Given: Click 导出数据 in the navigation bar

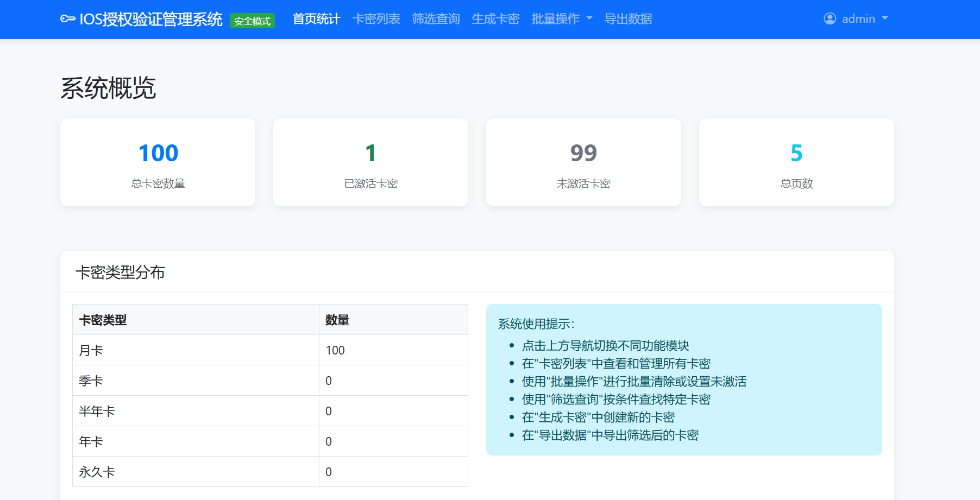Looking at the screenshot, I should click(628, 19).
